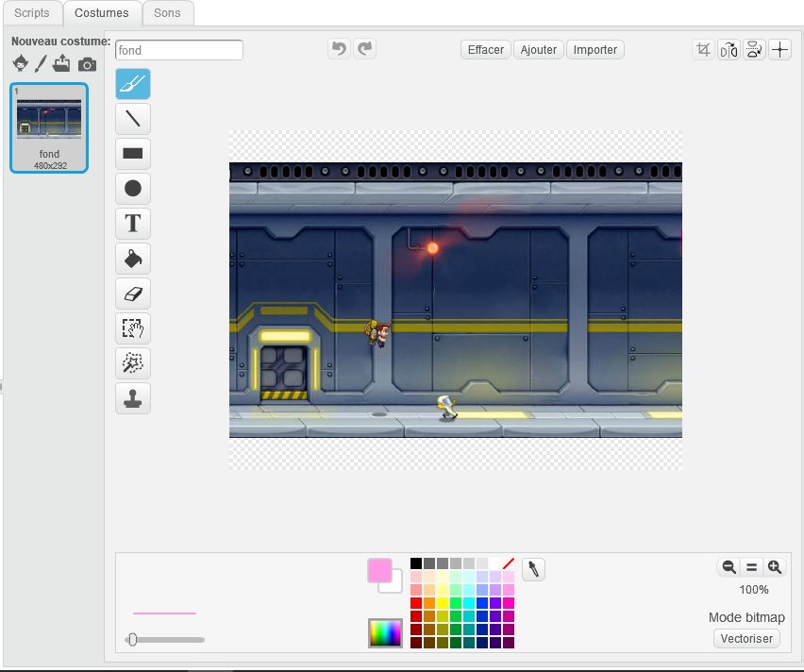Viewport: 804px width, 672px height.
Task: Select the Text tool
Action: (133, 223)
